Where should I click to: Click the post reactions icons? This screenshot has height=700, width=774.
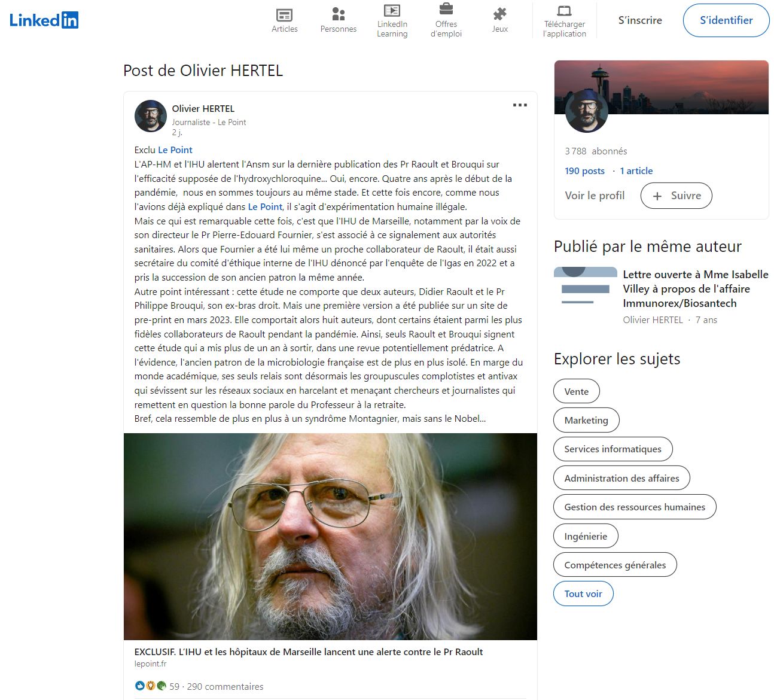151,686
